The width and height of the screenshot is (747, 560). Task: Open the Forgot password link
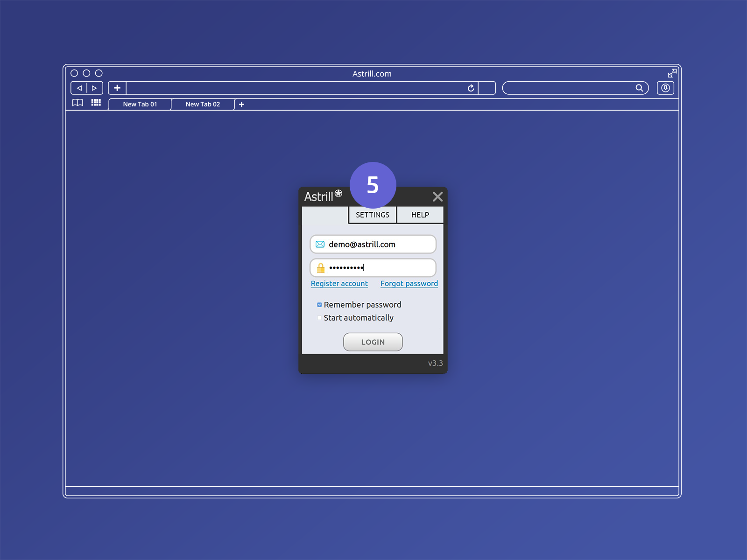(x=409, y=283)
